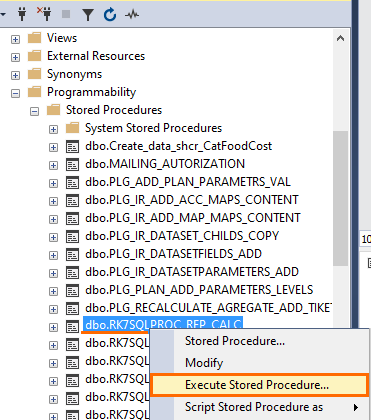371x420 pixels.
Task: Expand dbo.Create_data_shcr_CatFoodCost procedure
Action: [x=53, y=147]
